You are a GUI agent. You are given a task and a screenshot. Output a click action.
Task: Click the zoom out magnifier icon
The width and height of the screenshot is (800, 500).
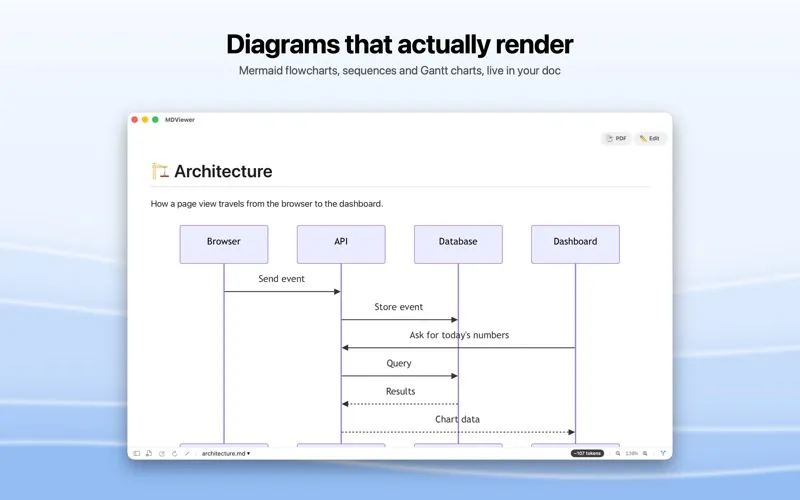(x=618, y=453)
